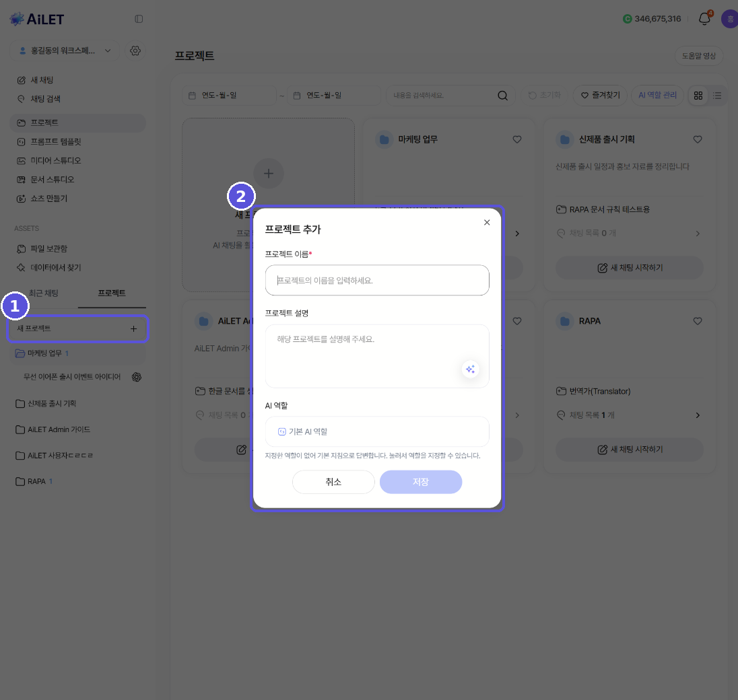Screen dimensions: 738x700
Task: Favorite the 신제품 출시 기획 project card
Action: (x=698, y=139)
